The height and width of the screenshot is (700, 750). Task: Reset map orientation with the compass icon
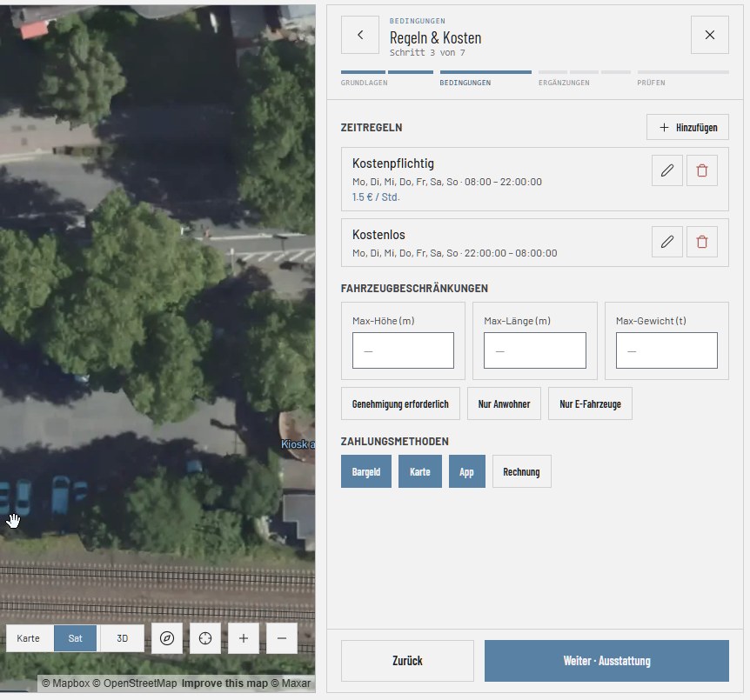point(167,638)
